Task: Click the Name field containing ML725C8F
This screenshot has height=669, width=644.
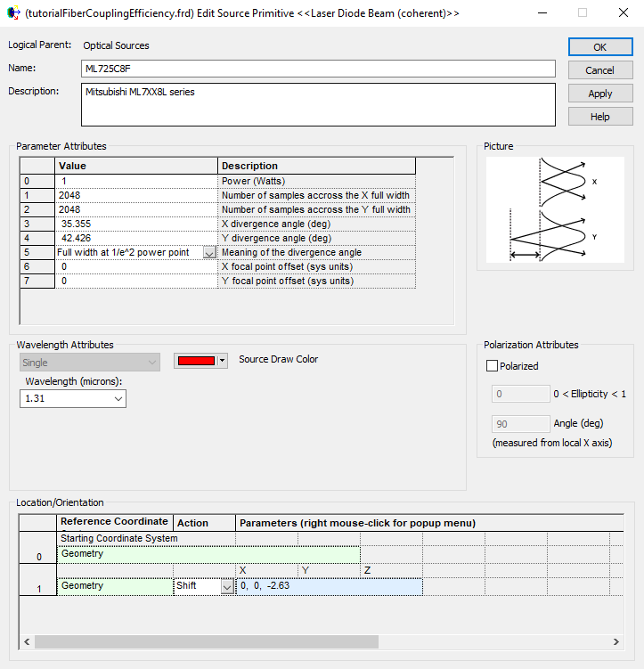Action: tap(318, 69)
